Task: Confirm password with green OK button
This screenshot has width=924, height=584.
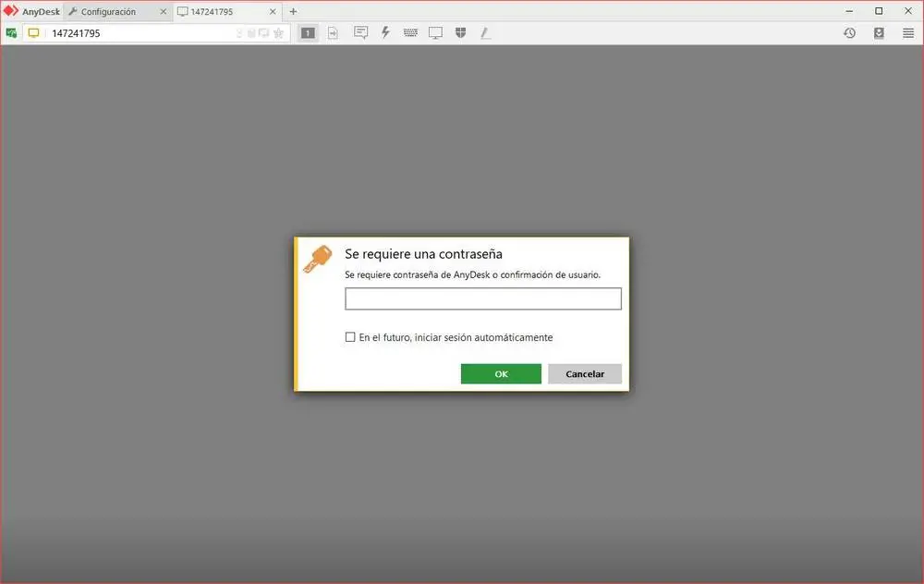Action: pyautogui.click(x=501, y=373)
